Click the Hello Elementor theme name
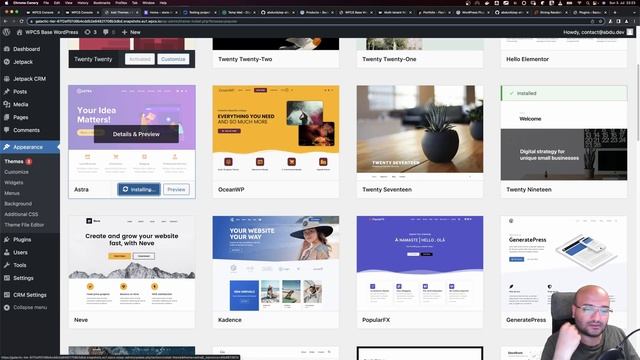 click(x=527, y=59)
